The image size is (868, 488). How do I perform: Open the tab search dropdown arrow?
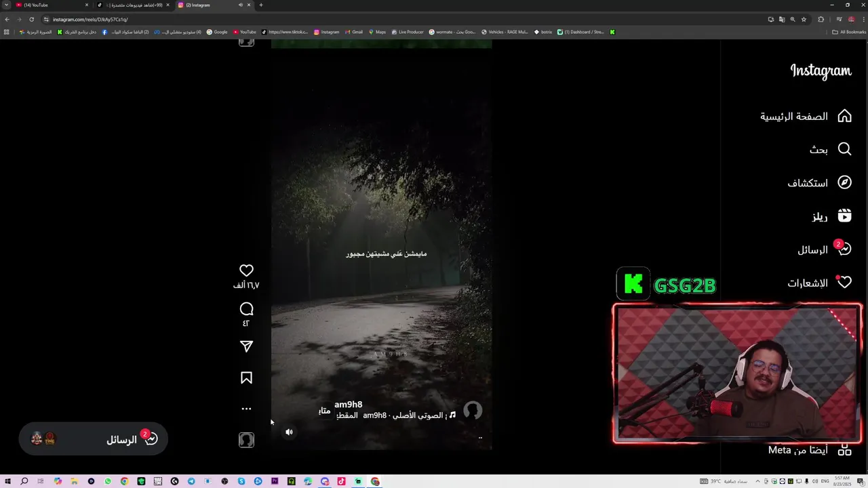[5, 5]
